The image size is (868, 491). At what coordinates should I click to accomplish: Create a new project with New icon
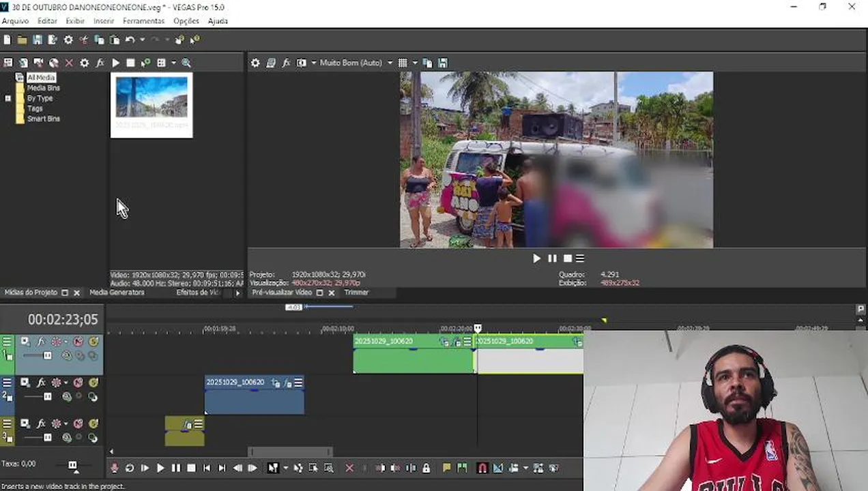pos(7,40)
